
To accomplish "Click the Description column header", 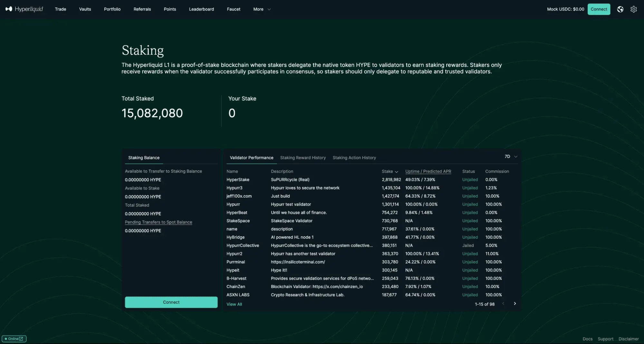I will (282, 172).
